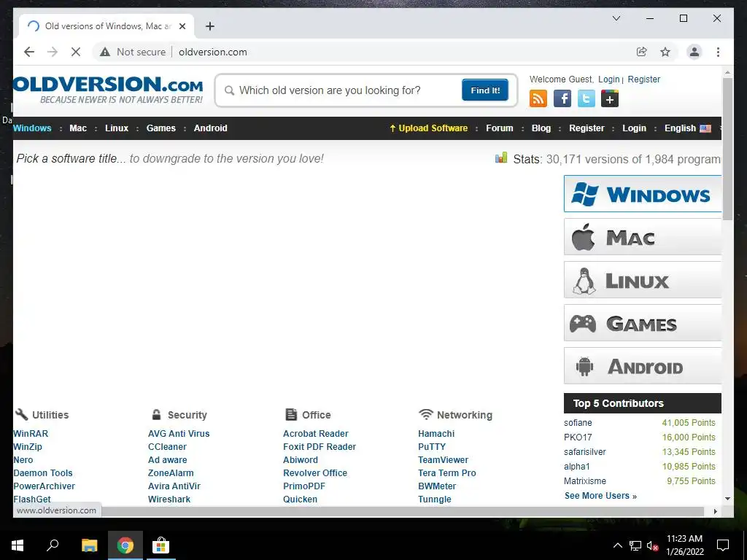The height and width of the screenshot is (560, 747).
Task: Click the Android robot banner
Action: click(x=642, y=366)
